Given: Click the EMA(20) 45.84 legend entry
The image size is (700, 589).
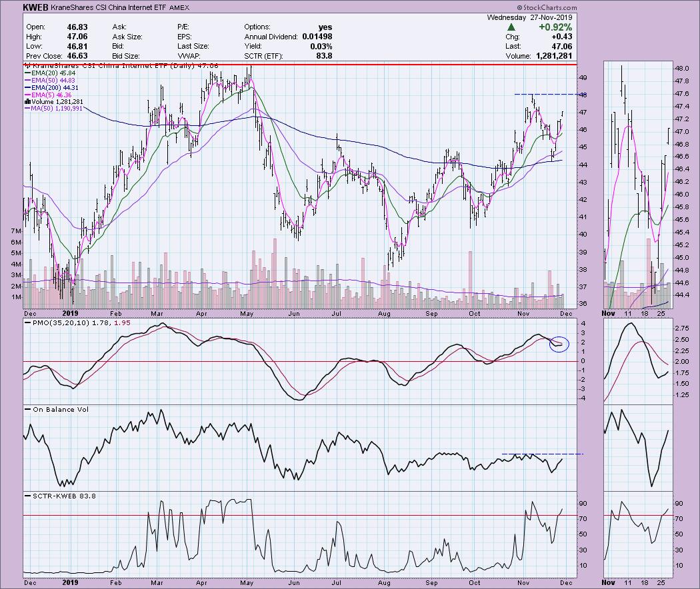Looking at the screenshot, I should pos(49,73).
